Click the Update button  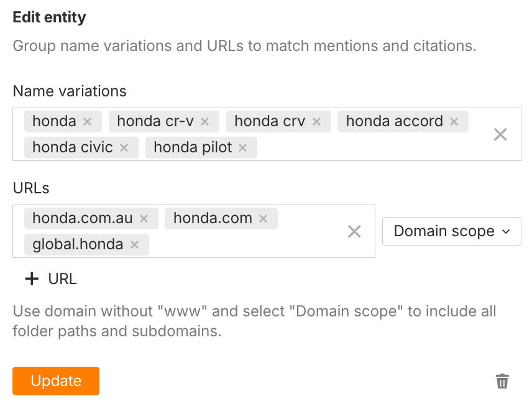55,380
